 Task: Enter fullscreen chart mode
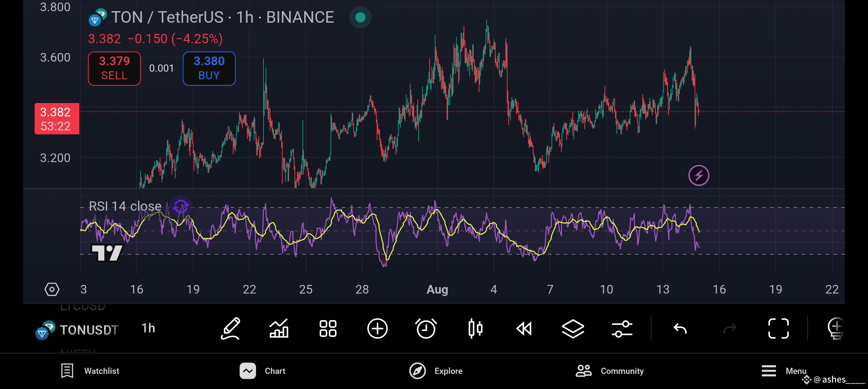779,328
